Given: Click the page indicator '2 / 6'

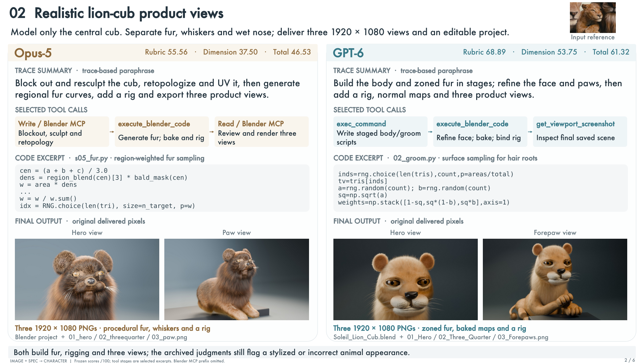Looking at the screenshot, I should click(x=630, y=360).
